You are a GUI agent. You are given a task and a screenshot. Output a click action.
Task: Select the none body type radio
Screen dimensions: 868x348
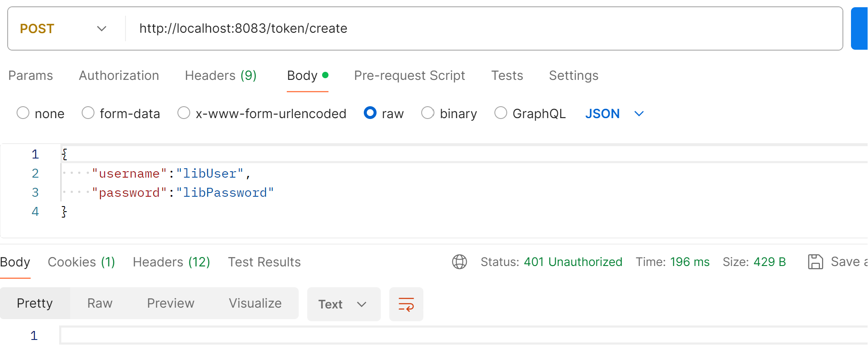pos(23,113)
